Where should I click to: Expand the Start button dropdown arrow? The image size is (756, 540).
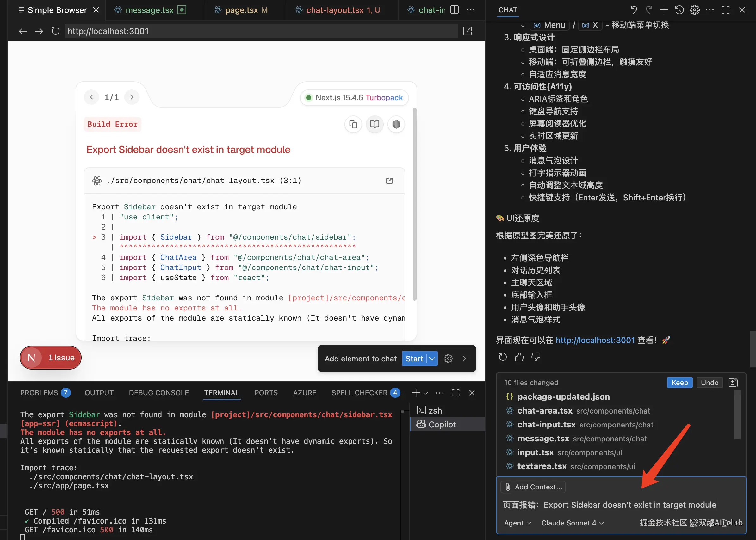432,359
